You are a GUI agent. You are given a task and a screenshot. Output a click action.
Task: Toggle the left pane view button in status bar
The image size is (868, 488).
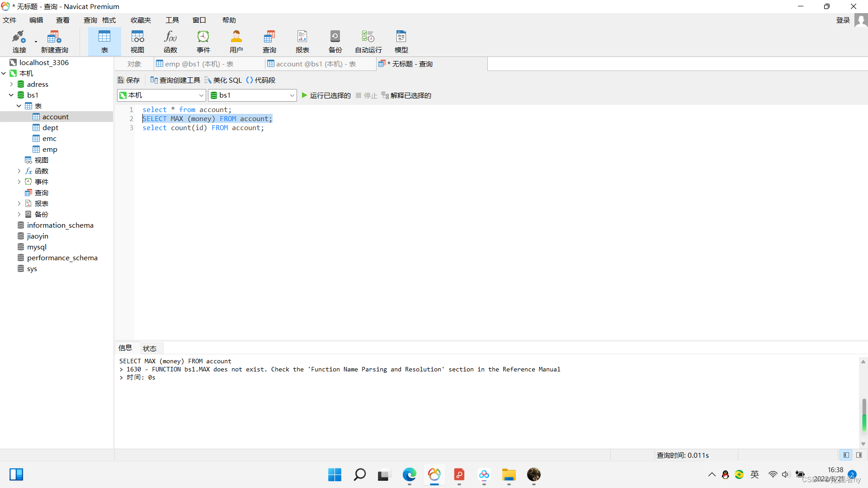[846, 455]
